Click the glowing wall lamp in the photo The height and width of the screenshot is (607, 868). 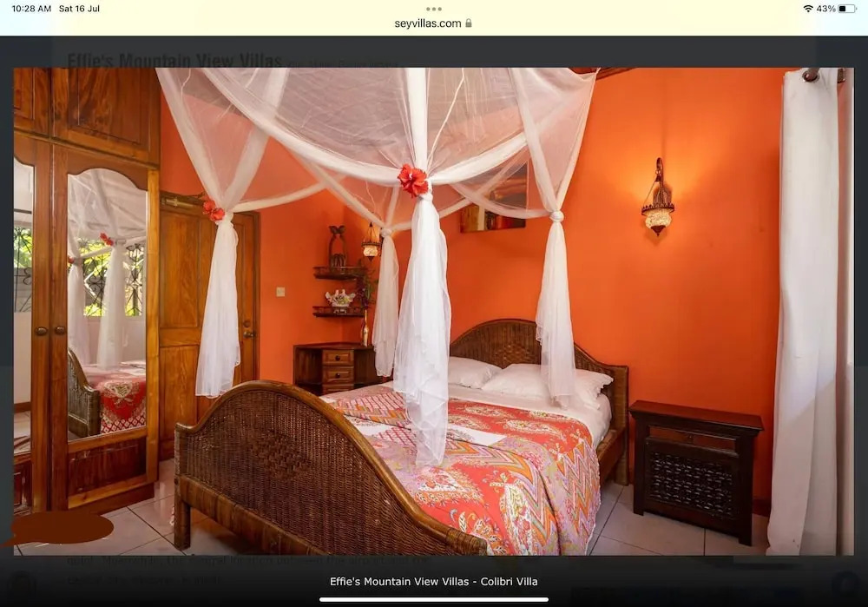click(x=658, y=208)
